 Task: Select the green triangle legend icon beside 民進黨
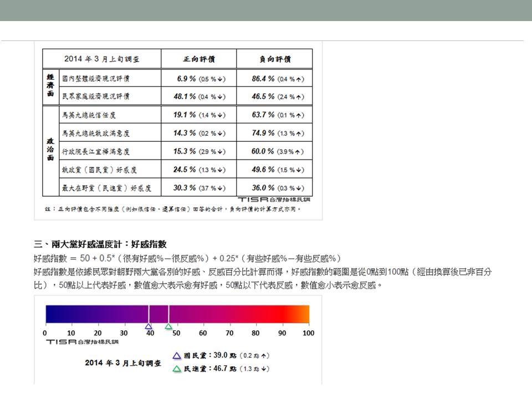177,369
